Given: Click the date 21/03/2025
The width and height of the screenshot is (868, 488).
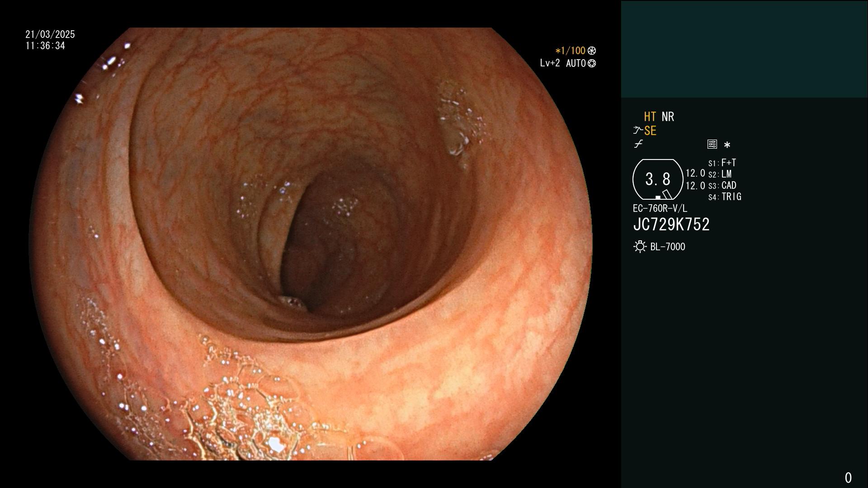Looking at the screenshot, I should tap(50, 34).
